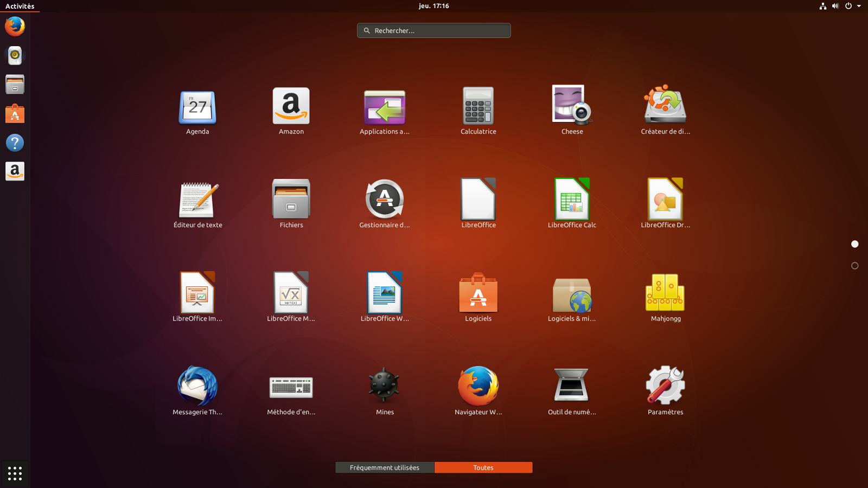Go to first app page indicator
Viewport: 868px width, 488px height.
point(855,244)
